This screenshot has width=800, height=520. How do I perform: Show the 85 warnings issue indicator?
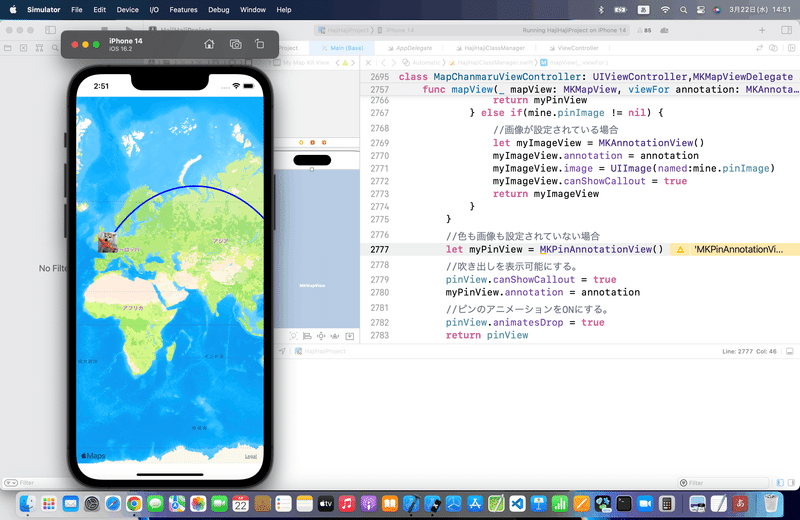tap(644, 30)
